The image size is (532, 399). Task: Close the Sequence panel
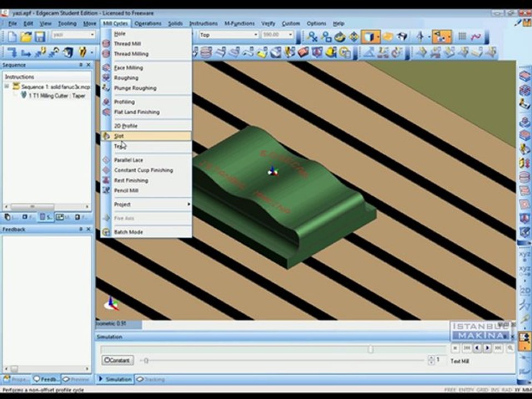coord(89,65)
